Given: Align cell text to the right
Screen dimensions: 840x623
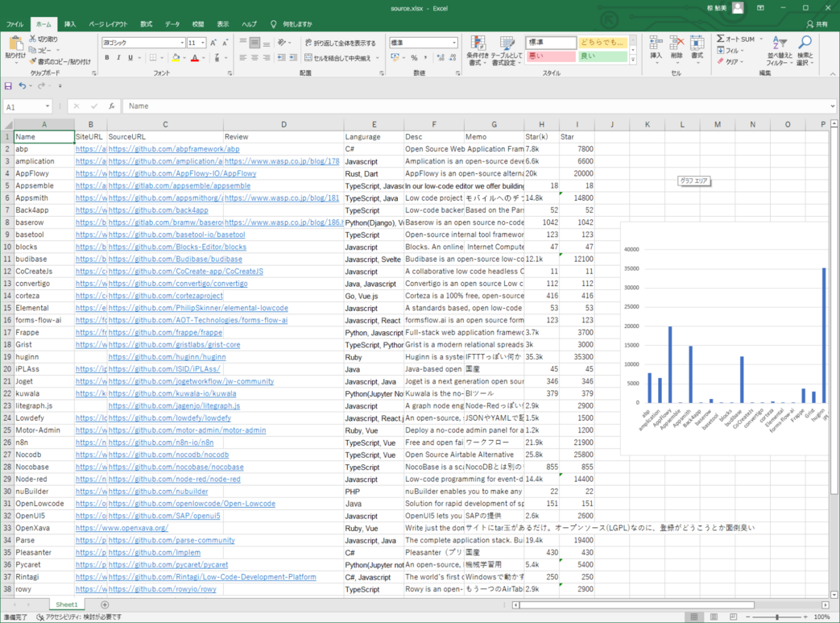Looking at the screenshot, I should click(267, 58).
